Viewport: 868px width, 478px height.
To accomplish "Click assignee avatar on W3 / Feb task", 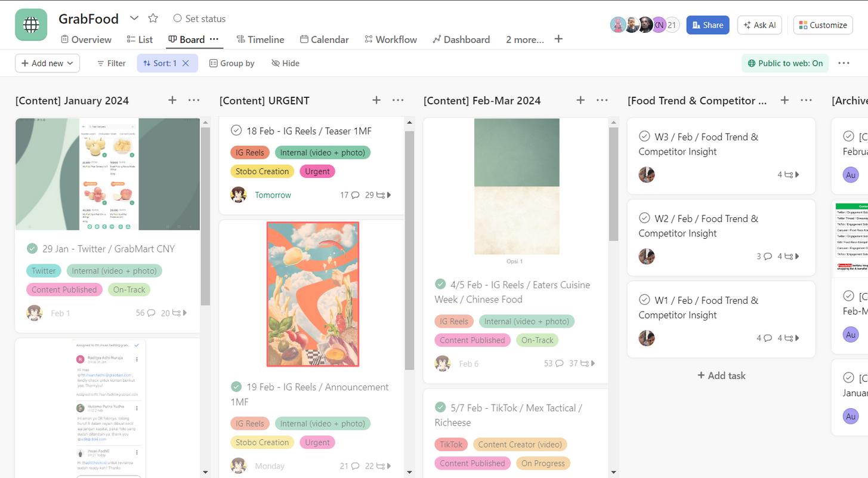I will [647, 175].
